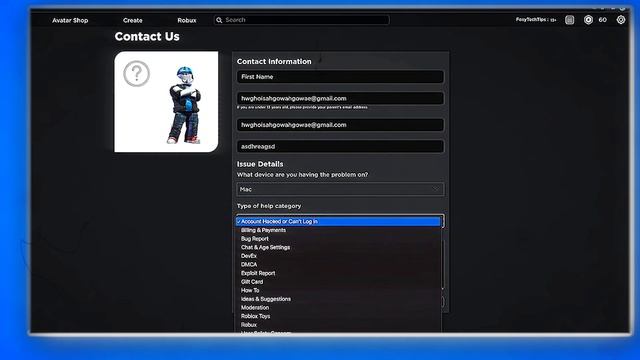
Task: Select How To option
Action: (x=250, y=290)
